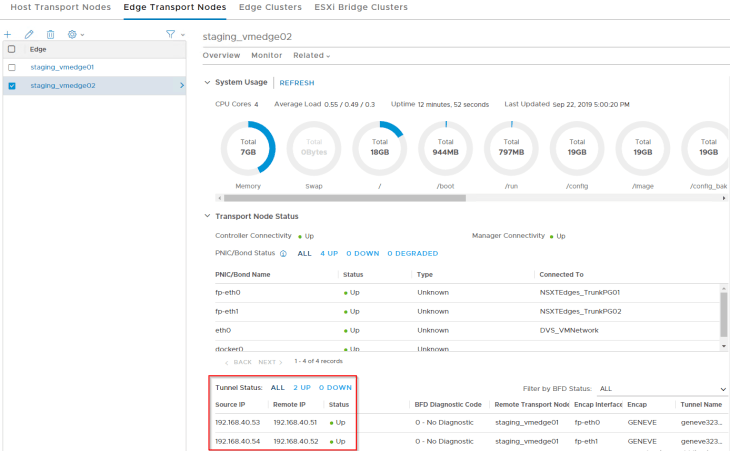Viewport: 730px width, 451px height.
Task: Click the PNIC/Bond Status info icon
Action: click(x=283, y=253)
